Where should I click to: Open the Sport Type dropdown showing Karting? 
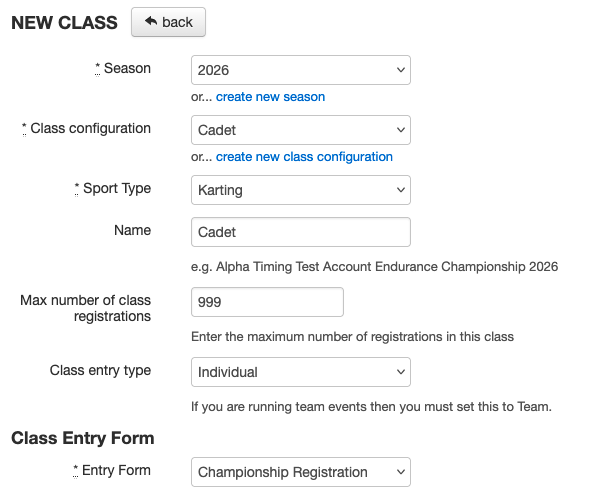pos(300,190)
